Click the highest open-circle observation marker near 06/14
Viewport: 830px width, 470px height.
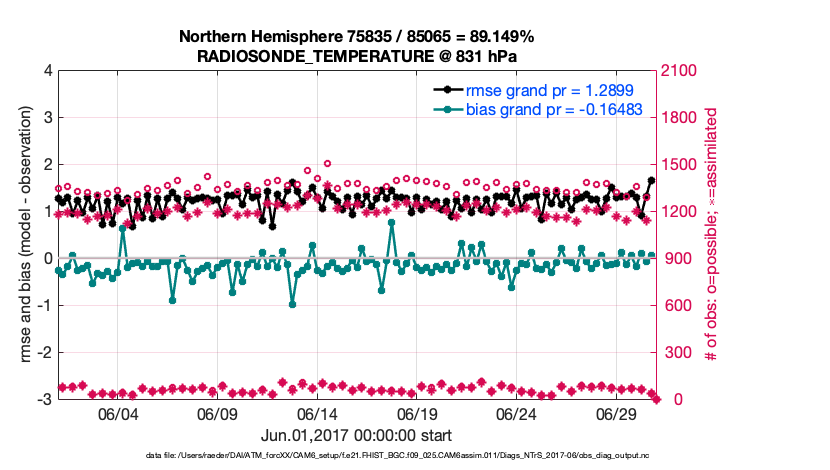(327, 164)
